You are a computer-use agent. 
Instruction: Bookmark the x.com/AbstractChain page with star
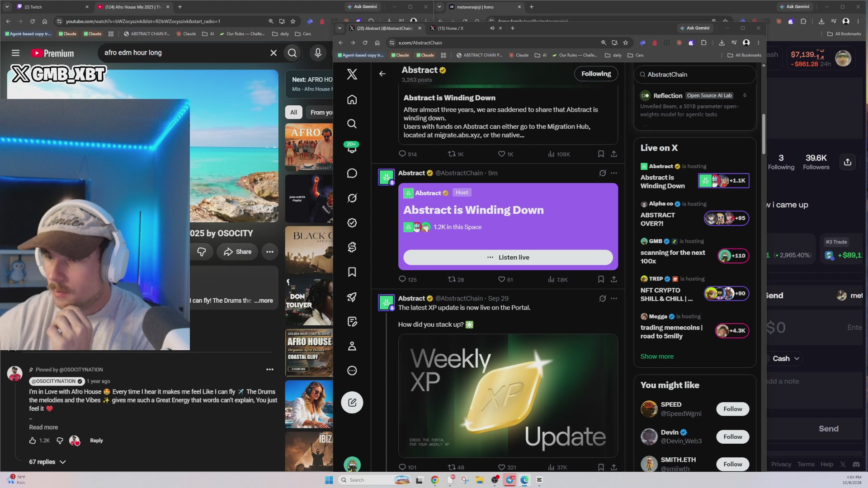click(x=626, y=42)
